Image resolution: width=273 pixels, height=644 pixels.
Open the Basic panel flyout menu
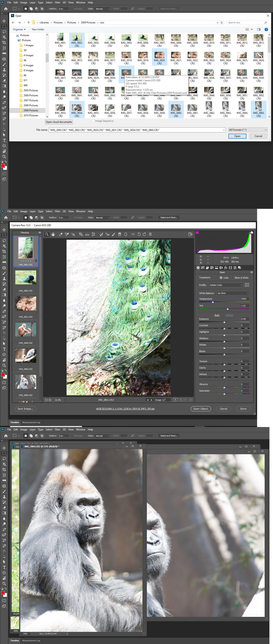[x=251, y=272]
